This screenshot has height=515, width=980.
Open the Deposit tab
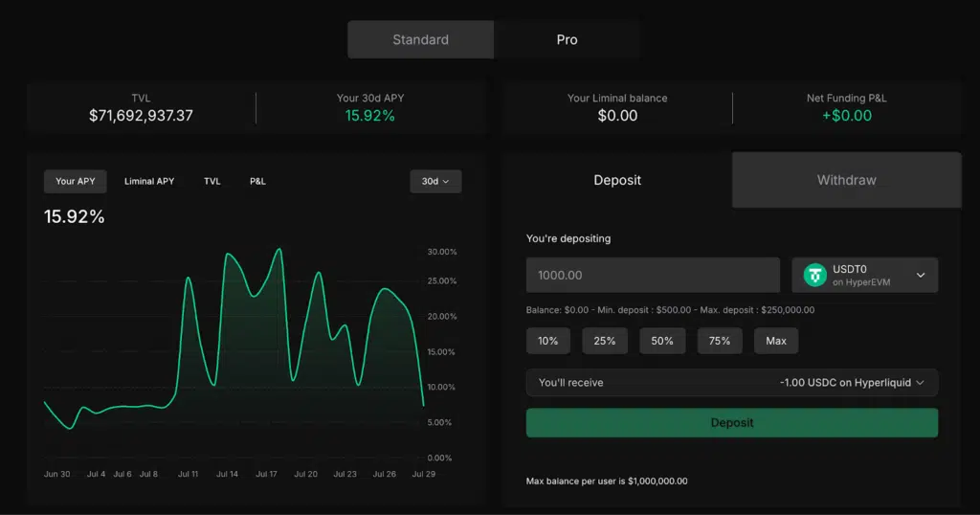[x=617, y=180]
